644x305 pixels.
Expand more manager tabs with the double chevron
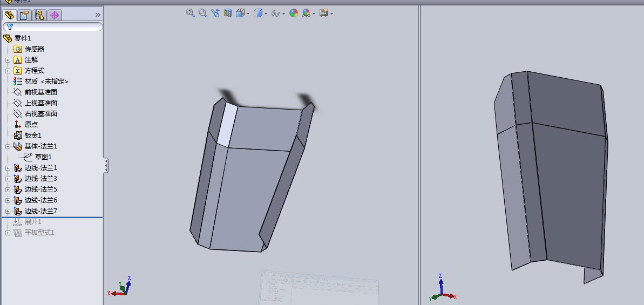tap(98, 15)
